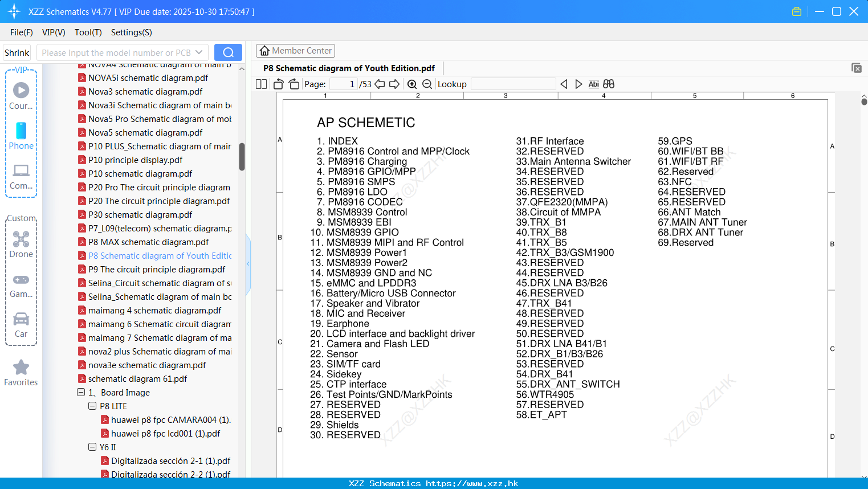868x489 pixels.
Task: Go to previous page arrow
Action: 380,84
